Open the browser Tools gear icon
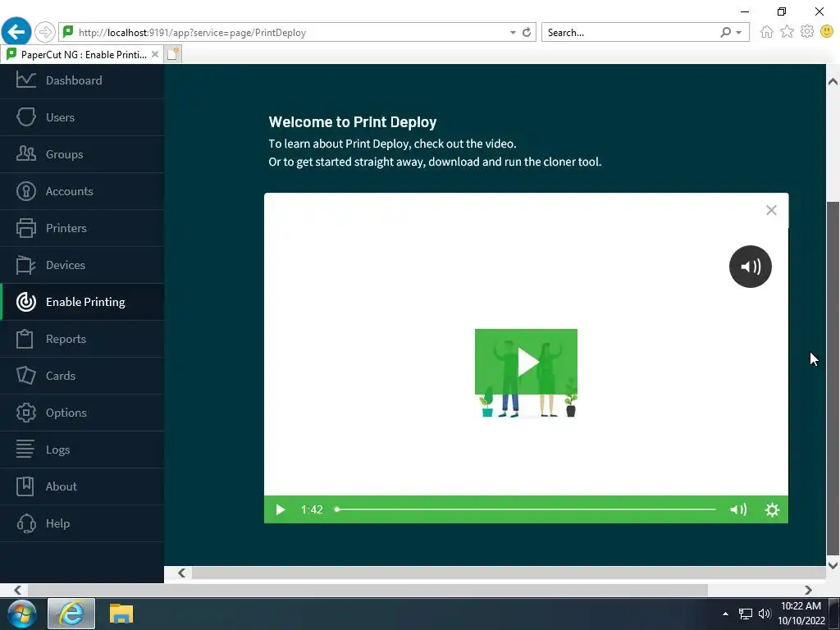 point(807,32)
